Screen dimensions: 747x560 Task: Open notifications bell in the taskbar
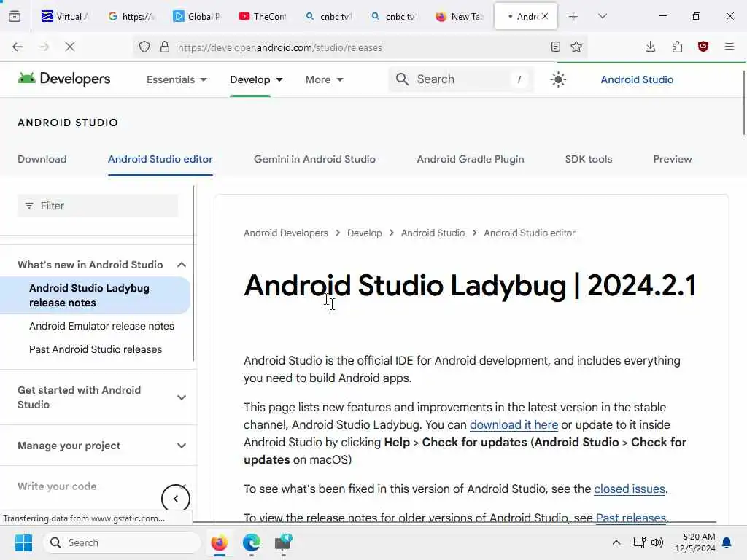pos(727,542)
